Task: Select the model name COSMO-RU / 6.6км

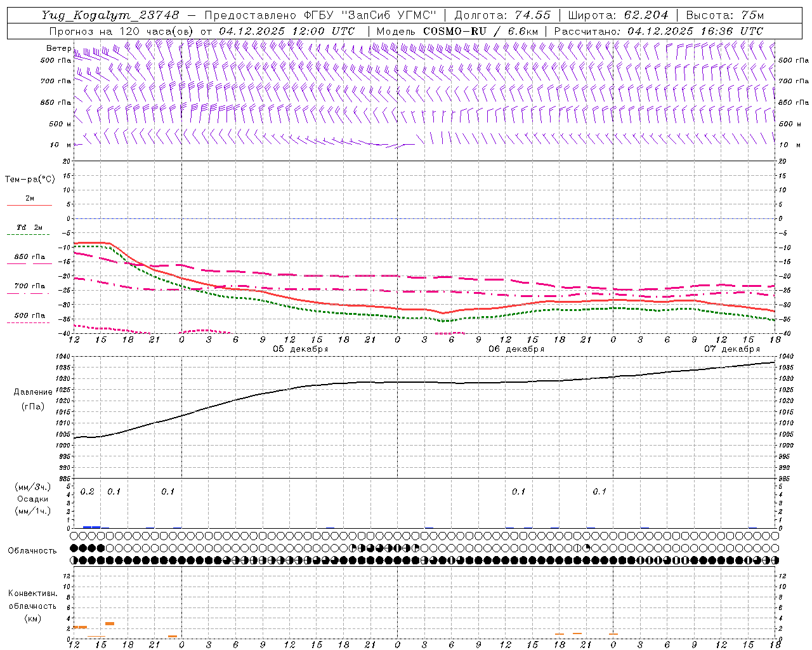Action: pyautogui.click(x=480, y=31)
